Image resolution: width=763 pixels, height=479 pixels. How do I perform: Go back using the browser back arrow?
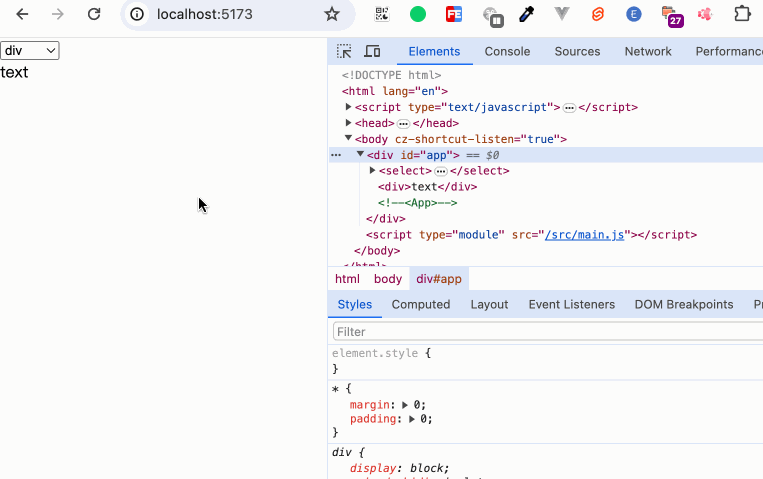22,14
